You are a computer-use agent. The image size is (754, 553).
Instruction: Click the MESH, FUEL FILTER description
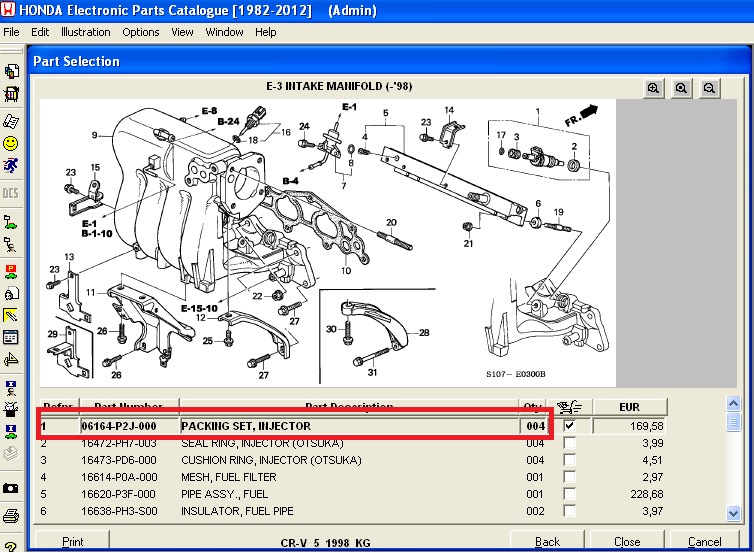click(229, 477)
